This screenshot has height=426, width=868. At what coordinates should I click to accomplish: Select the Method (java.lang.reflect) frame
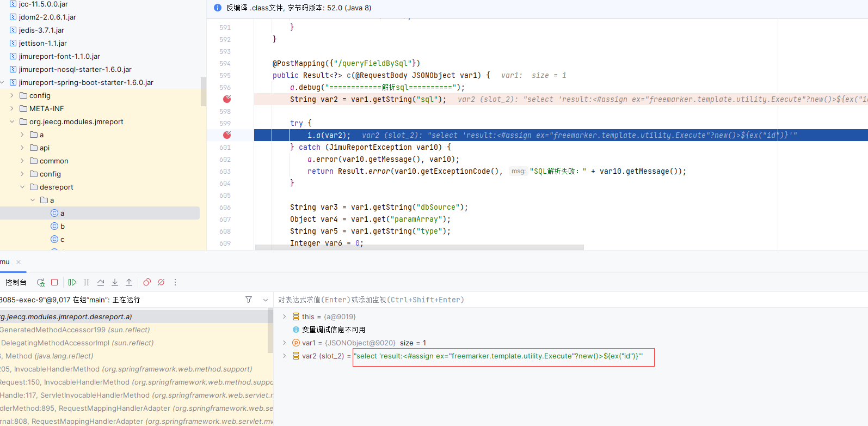134,356
